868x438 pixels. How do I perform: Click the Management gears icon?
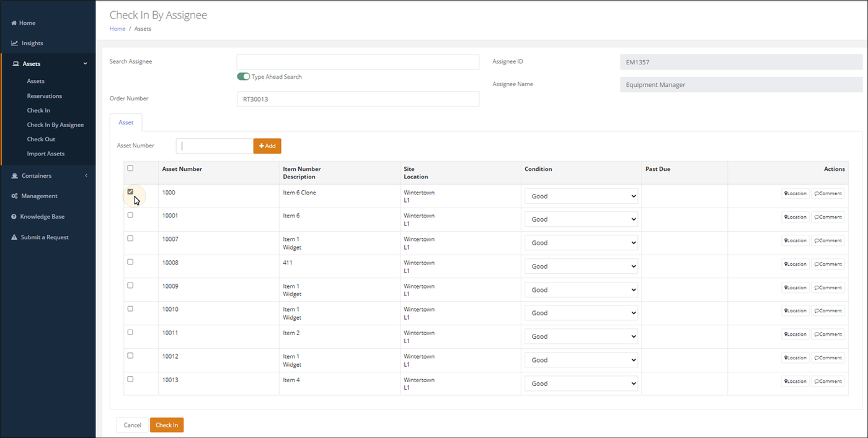point(14,196)
